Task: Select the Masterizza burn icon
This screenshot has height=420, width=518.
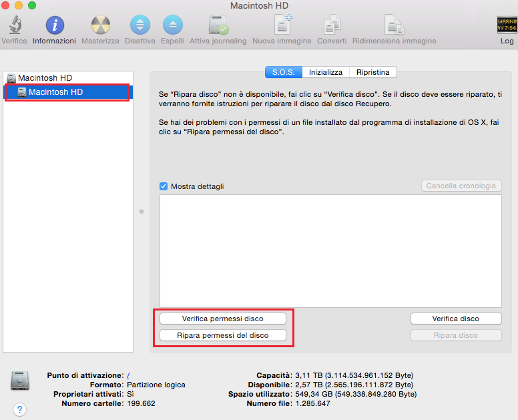Action: [x=100, y=25]
